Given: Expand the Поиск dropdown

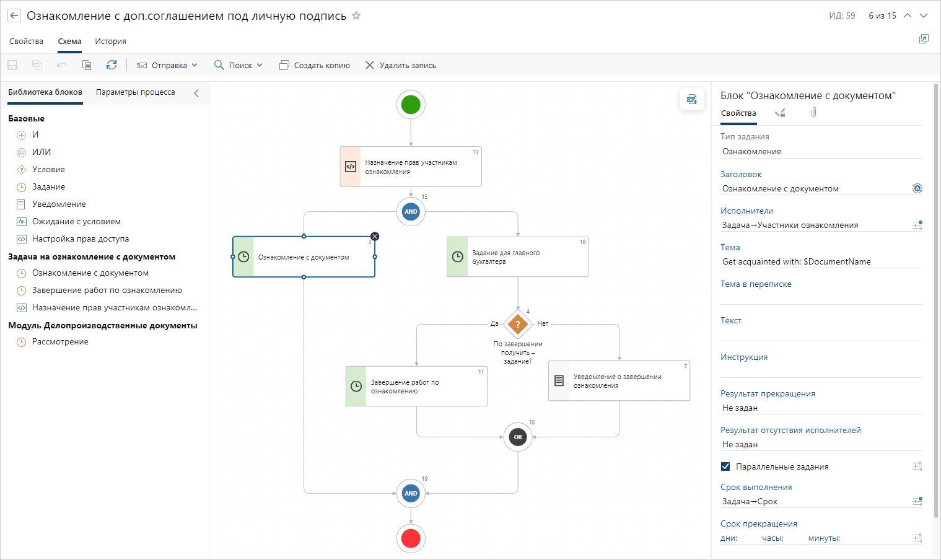Looking at the screenshot, I should click(x=239, y=65).
